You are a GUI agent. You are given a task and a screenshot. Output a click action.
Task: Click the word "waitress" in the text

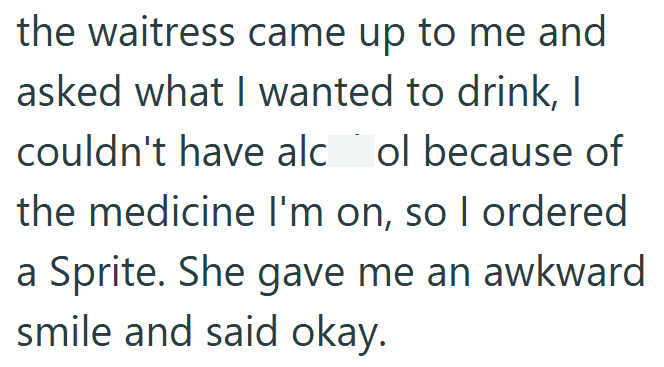point(161,32)
